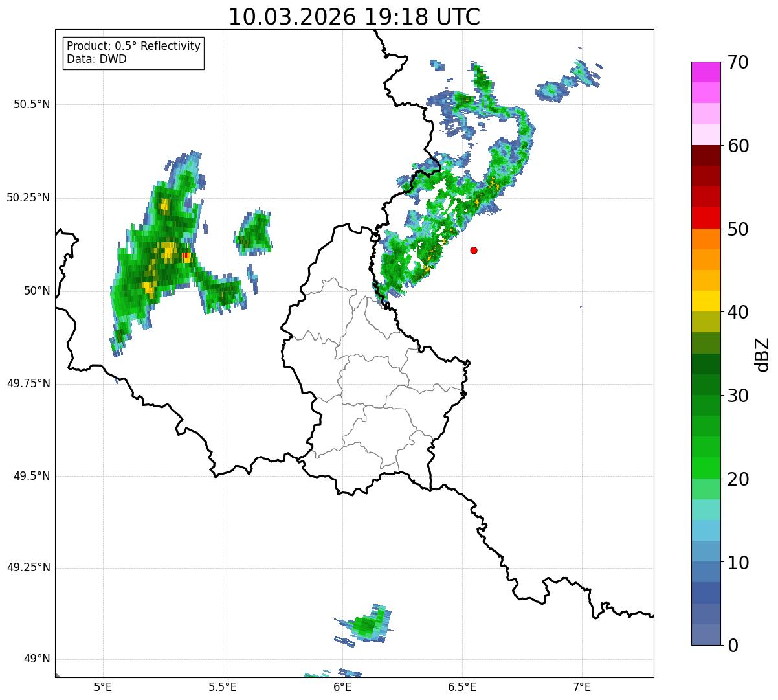Viewport: 778px width, 700px height.
Task: Click the colorbar tick label 70
Action: [x=737, y=63]
